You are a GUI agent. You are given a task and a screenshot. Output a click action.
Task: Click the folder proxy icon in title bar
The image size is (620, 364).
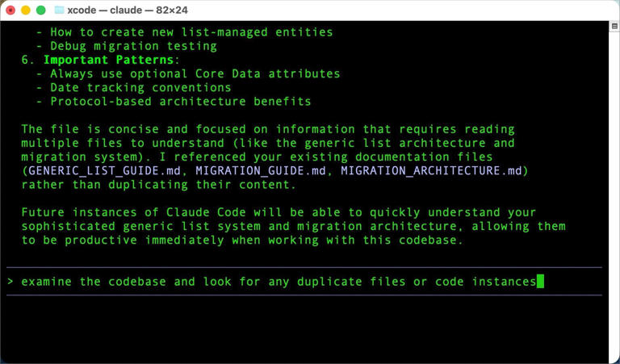pyautogui.click(x=59, y=10)
